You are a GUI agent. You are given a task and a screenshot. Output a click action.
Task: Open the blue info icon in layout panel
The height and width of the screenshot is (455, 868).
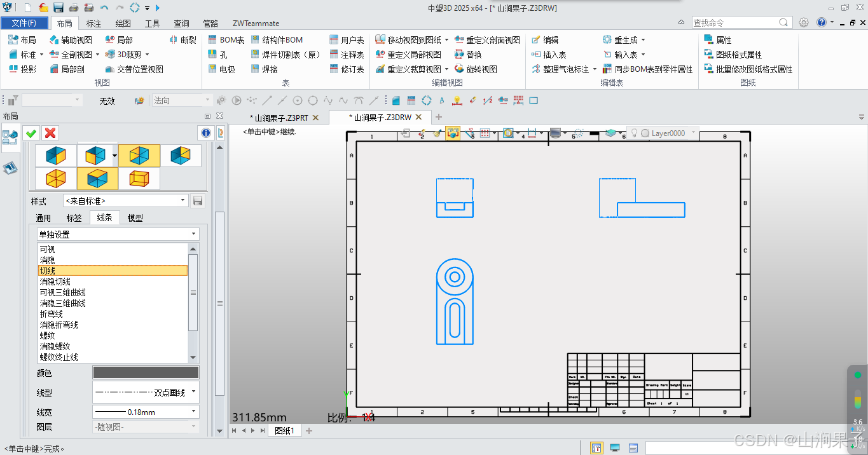coord(205,133)
